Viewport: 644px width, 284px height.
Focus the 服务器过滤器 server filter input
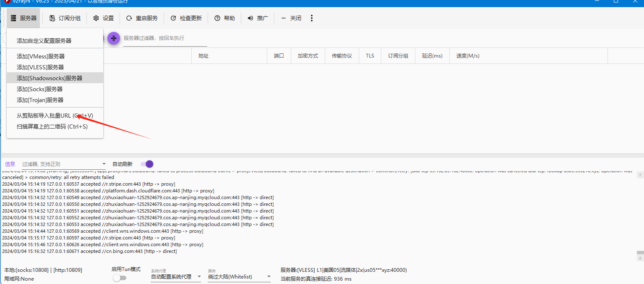coord(165,38)
